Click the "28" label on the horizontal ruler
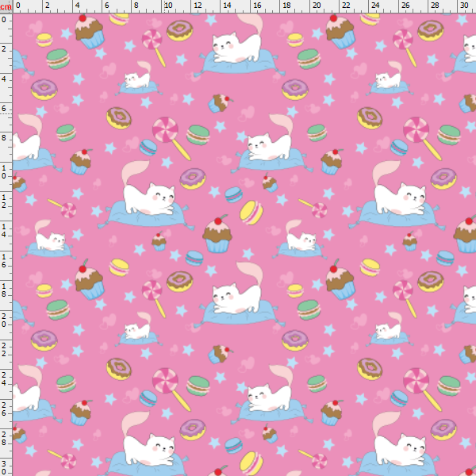The height and width of the screenshot is (476, 476). [435, 6]
